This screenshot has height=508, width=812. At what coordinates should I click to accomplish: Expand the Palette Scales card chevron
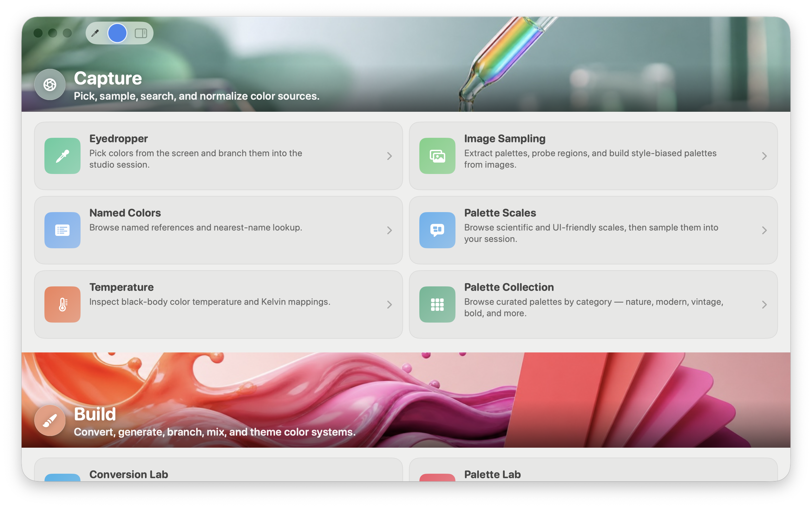tap(764, 230)
